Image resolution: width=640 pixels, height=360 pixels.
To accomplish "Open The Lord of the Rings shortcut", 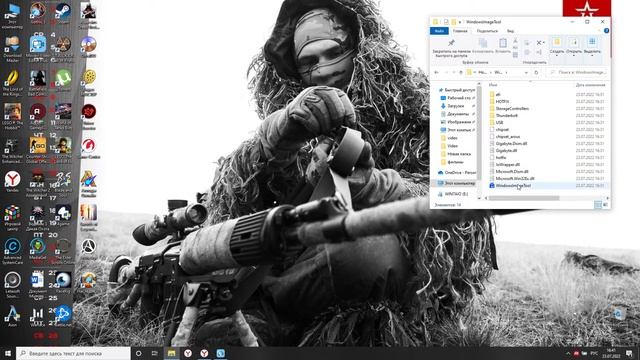I will (x=13, y=83).
